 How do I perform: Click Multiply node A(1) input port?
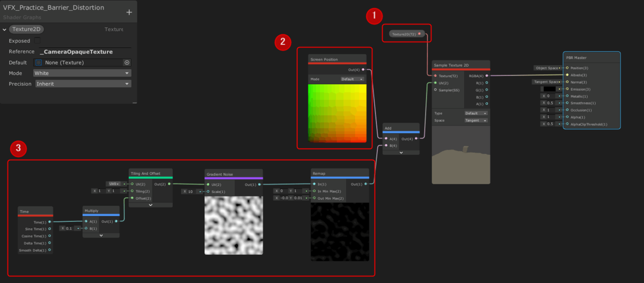(86, 221)
